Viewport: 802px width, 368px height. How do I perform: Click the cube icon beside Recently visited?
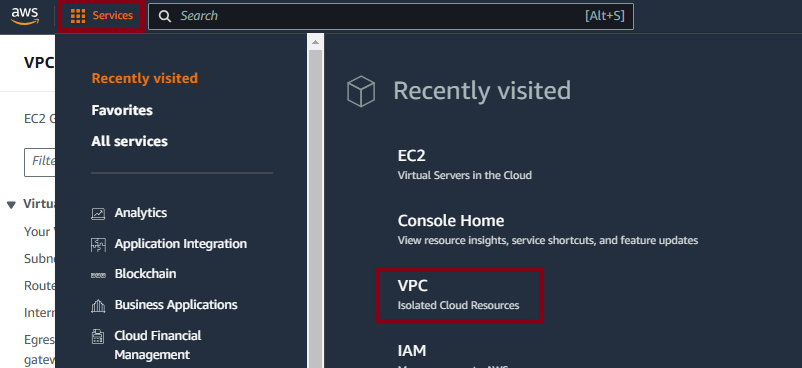coord(361,91)
